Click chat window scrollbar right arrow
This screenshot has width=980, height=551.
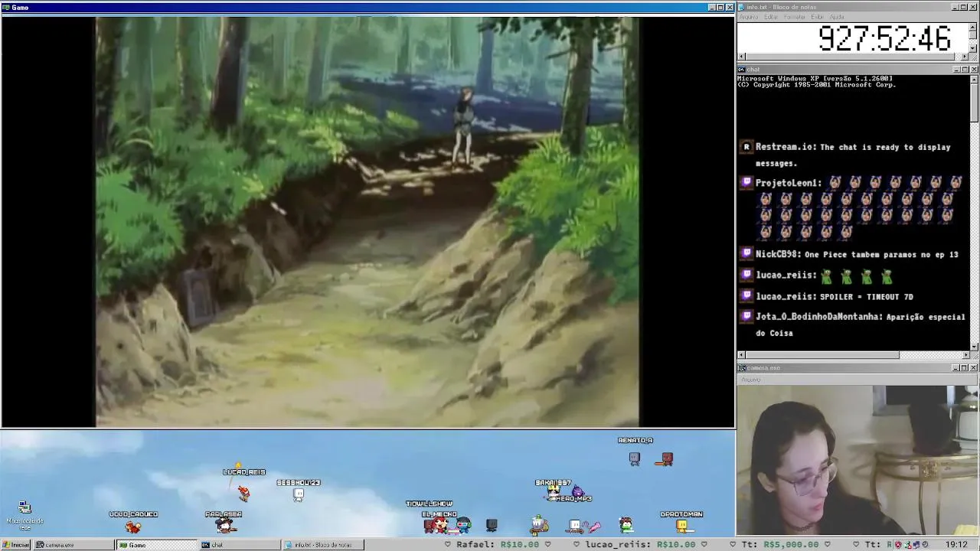(x=965, y=355)
